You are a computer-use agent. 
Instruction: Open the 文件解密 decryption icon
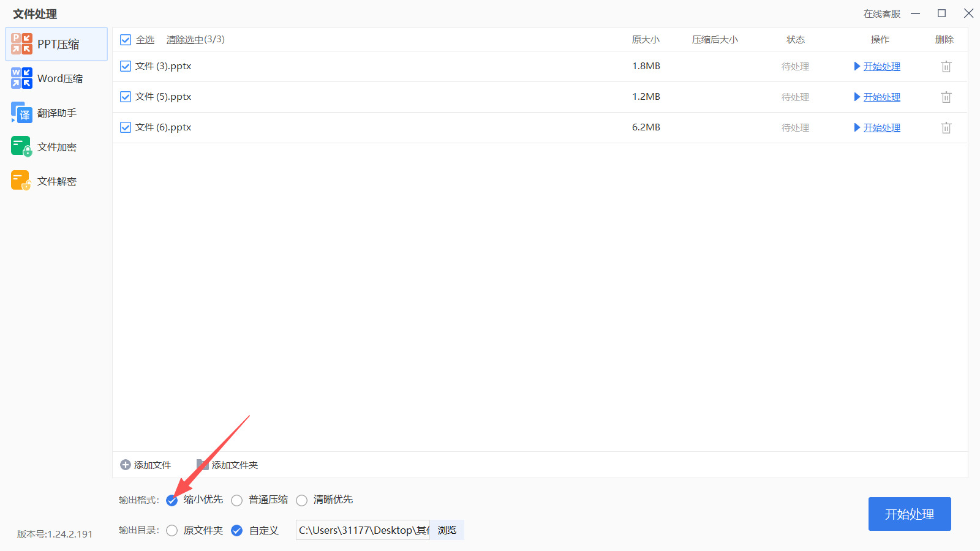pos(21,181)
